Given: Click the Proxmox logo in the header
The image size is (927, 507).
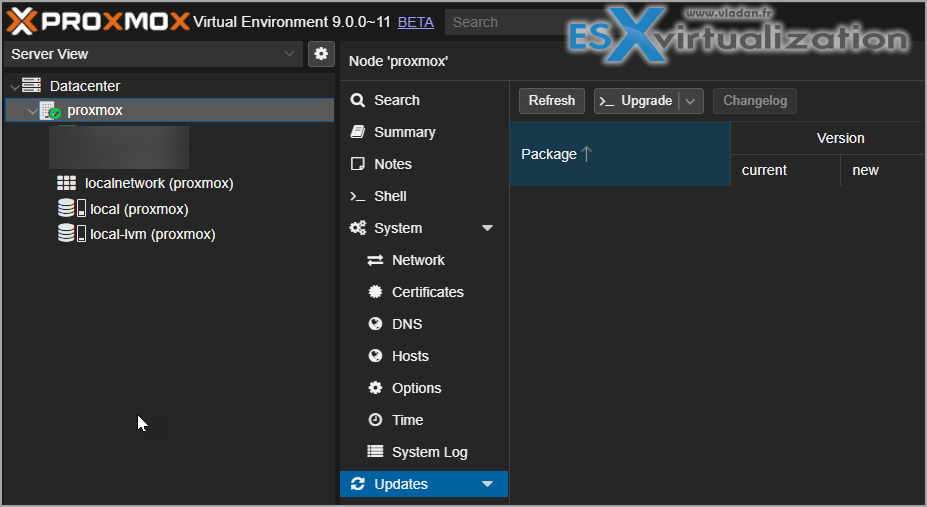Looking at the screenshot, I should (x=98, y=22).
